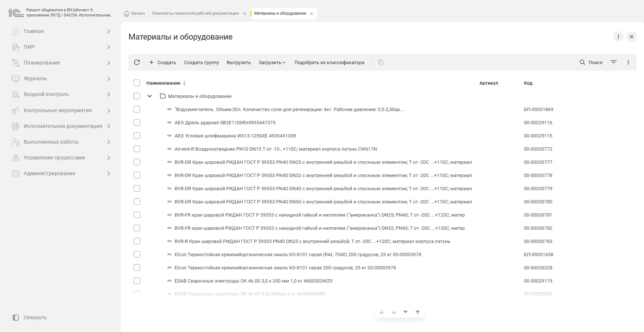644x332 pixels.
Task: Expand the Исполнительная документация section
Action: pyautogui.click(x=108, y=126)
